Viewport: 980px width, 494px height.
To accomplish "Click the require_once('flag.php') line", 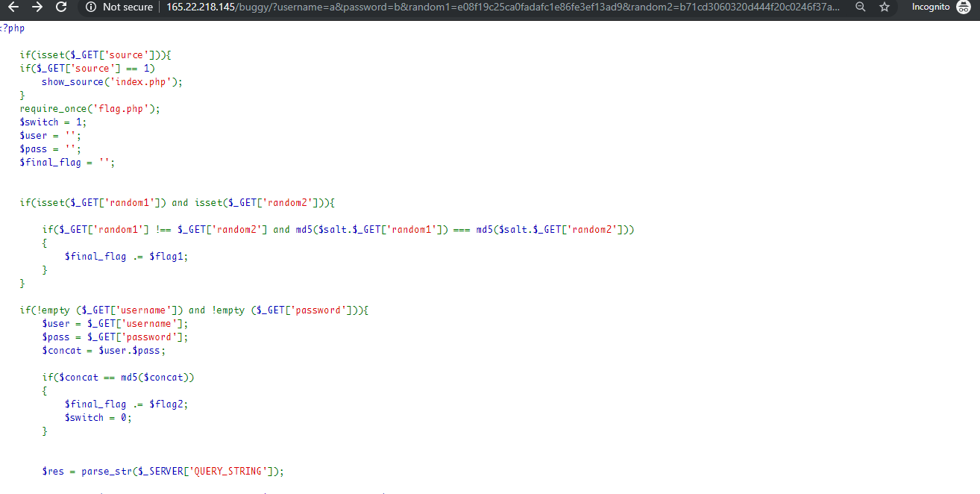I will point(89,109).
